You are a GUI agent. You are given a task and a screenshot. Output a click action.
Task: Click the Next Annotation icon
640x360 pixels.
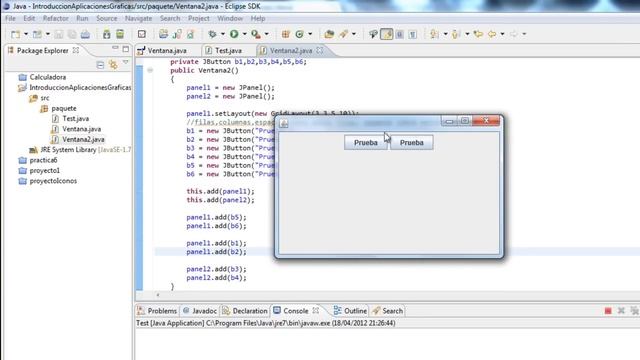coord(434,34)
